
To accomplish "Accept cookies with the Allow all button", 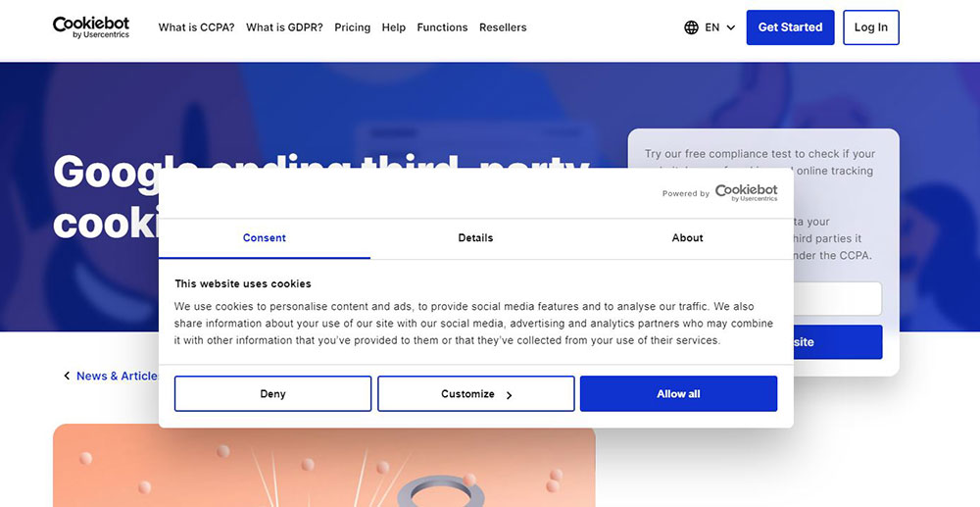I will tap(678, 394).
